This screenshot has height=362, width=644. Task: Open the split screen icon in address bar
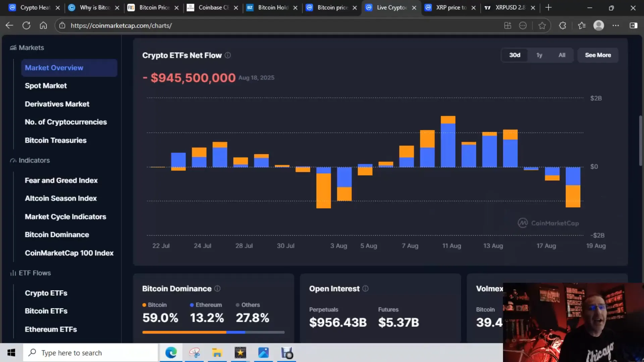[x=507, y=25]
